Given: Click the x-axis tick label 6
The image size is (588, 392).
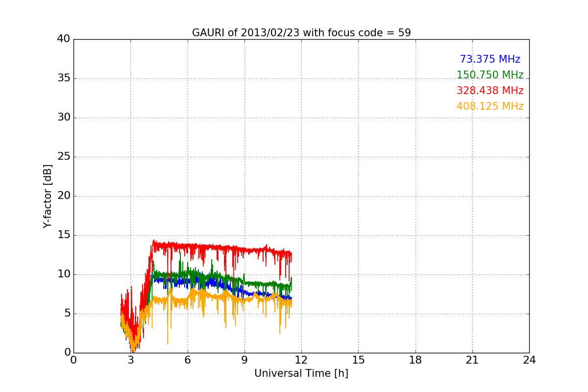Looking at the screenshot, I should (188, 360).
